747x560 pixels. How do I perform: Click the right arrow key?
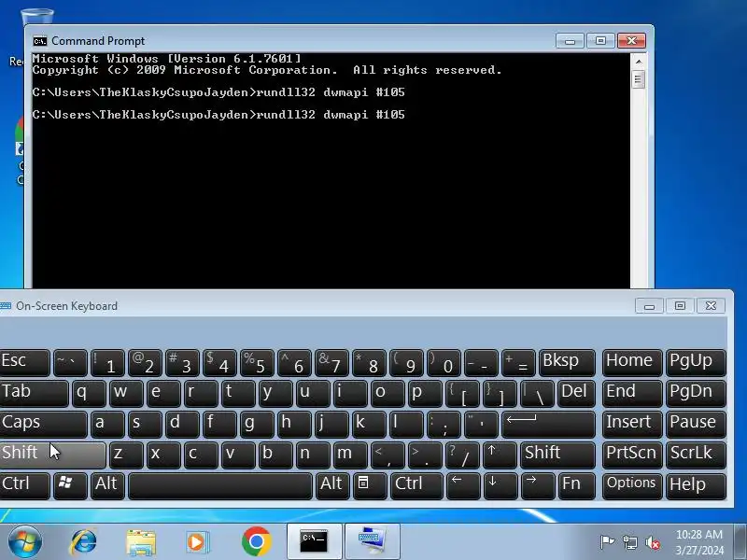538,484
